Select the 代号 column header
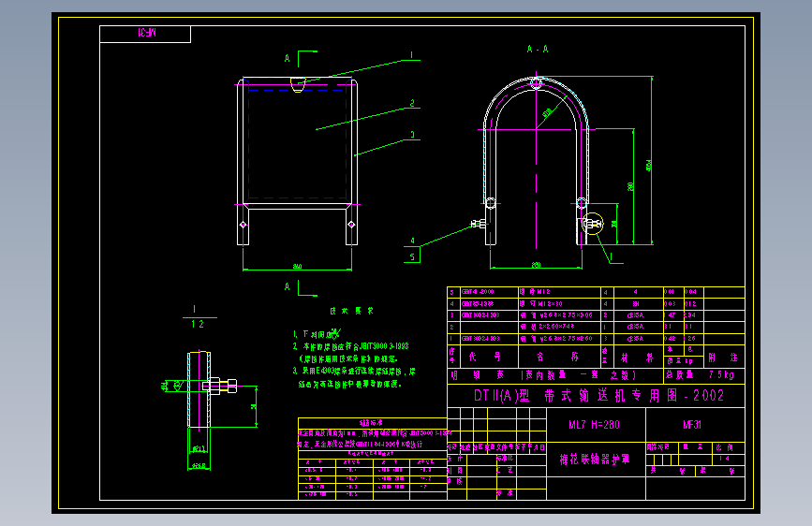 (x=484, y=357)
